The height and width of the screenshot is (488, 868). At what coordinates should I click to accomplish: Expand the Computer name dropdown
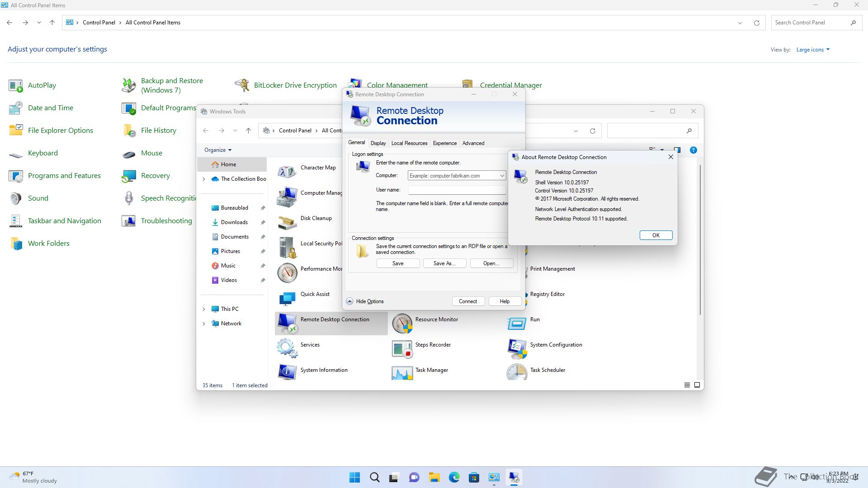coord(502,176)
